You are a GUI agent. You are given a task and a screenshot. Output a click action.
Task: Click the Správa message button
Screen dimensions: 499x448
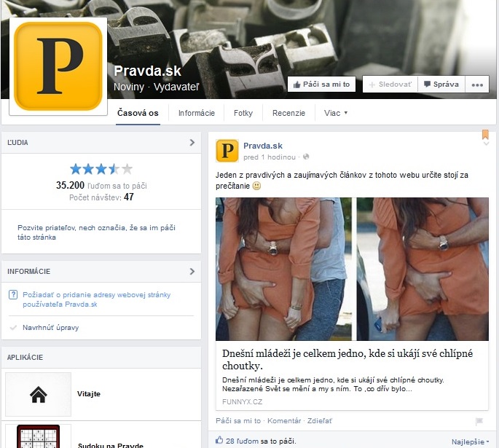pos(441,85)
